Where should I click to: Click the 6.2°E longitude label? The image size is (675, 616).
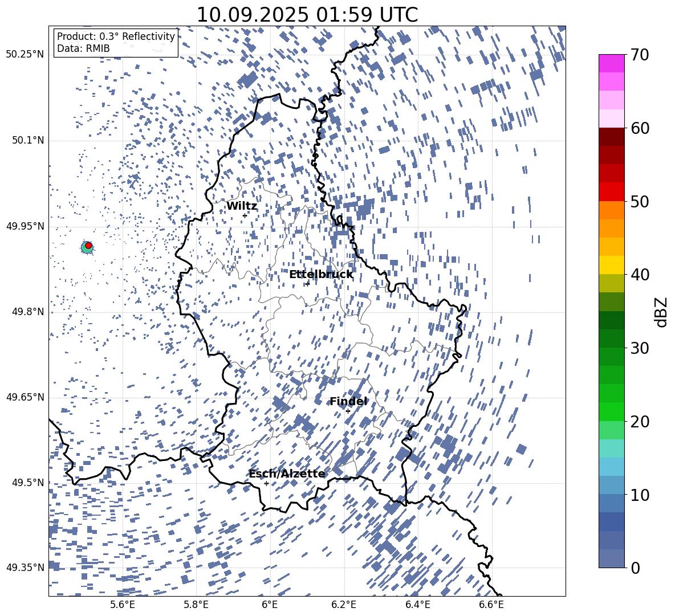[x=344, y=605]
